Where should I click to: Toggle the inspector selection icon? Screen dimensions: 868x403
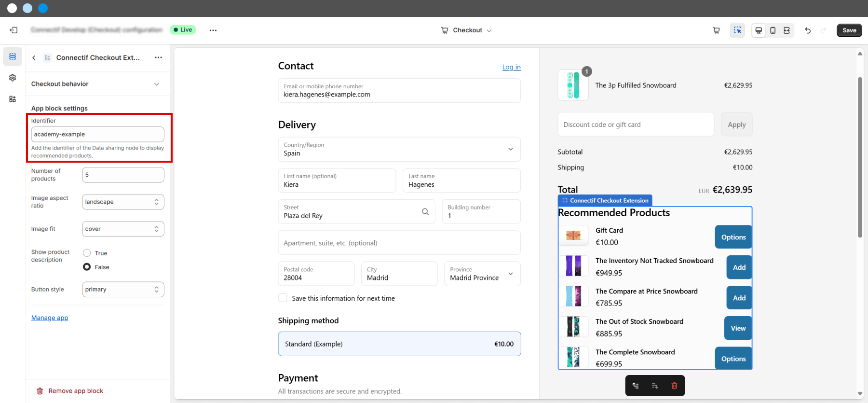pyautogui.click(x=737, y=30)
